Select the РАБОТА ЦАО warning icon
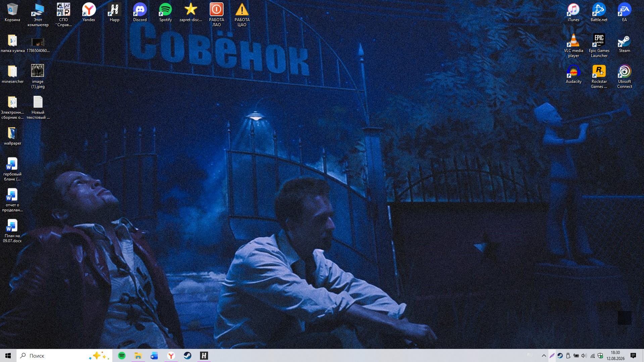Viewport: 644px width, 362px height. [242, 15]
